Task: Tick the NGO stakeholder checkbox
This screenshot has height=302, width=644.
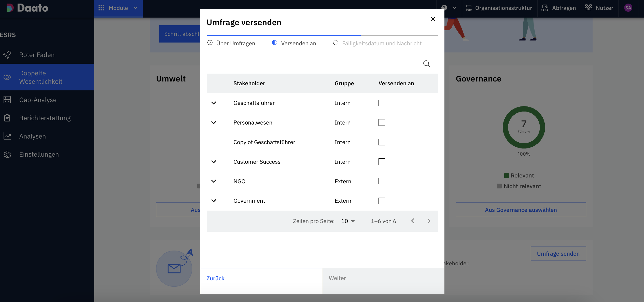Action: (x=382, y=181)
